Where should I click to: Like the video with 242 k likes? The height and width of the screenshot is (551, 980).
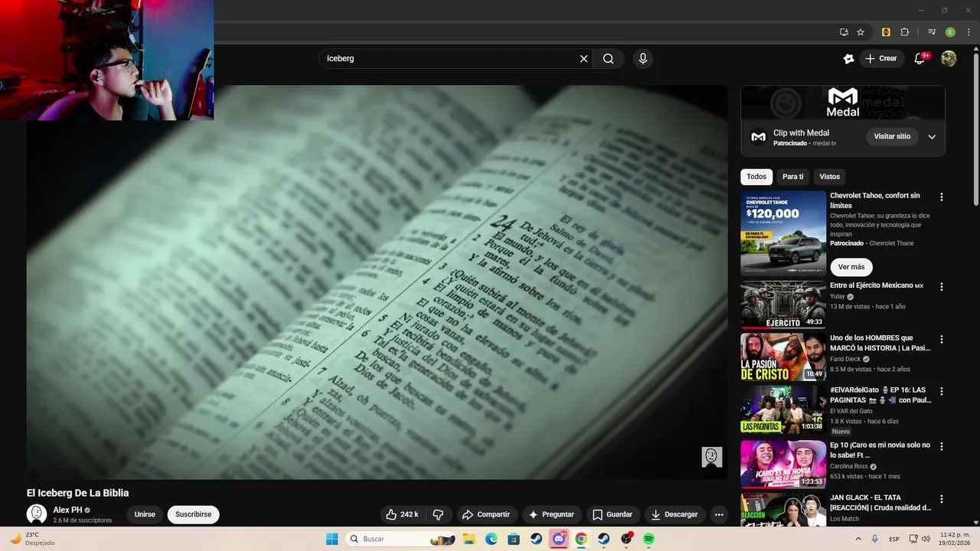tap(402, 514)
